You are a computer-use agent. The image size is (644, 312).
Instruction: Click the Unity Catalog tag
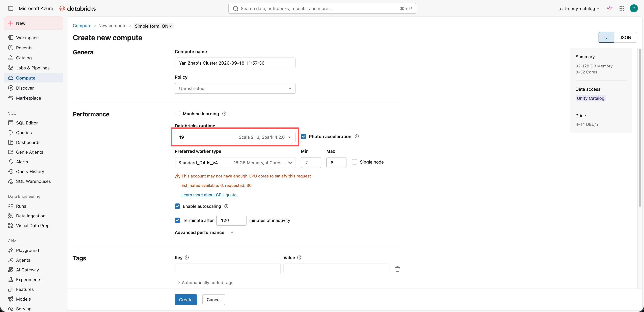(591, 98)
